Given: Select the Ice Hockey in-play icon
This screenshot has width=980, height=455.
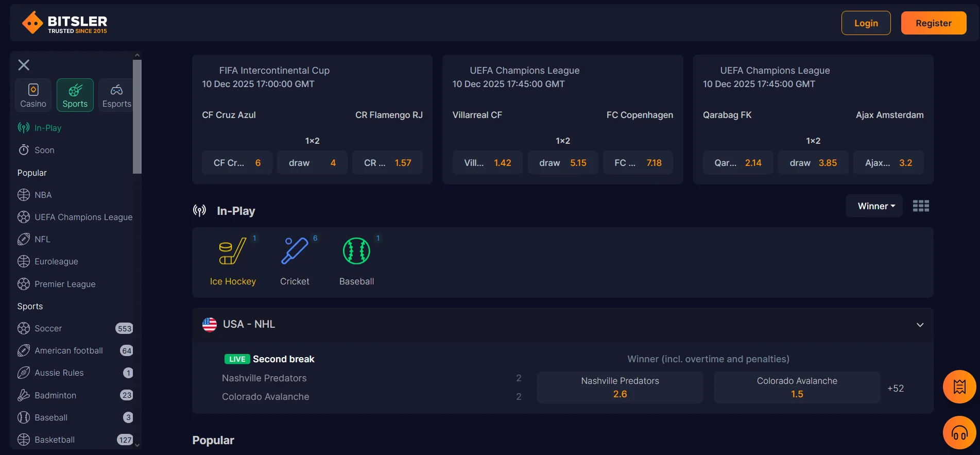Looking at the screenshot, I should click(233, 252).
